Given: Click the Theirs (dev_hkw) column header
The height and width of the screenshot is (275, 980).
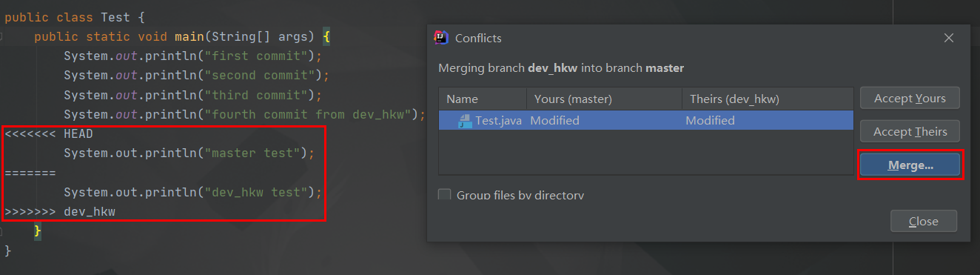Looking at the screenshot, I should (768, 99).
